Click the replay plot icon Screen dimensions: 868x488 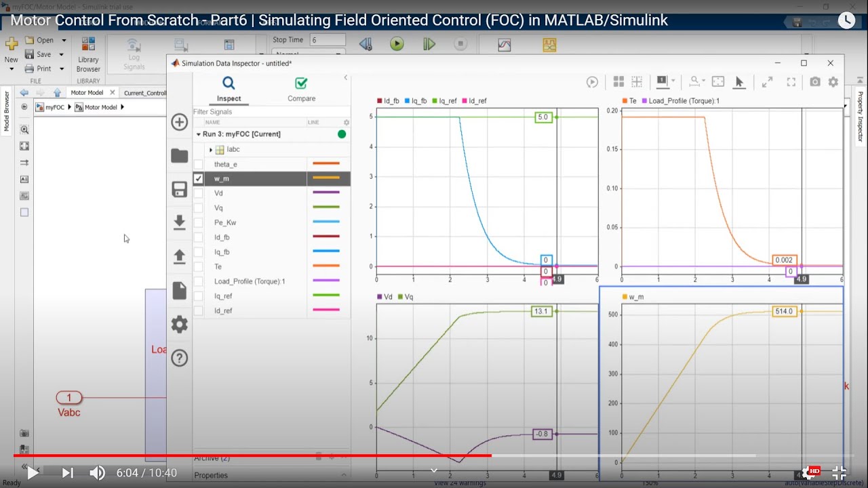(592, 82)
